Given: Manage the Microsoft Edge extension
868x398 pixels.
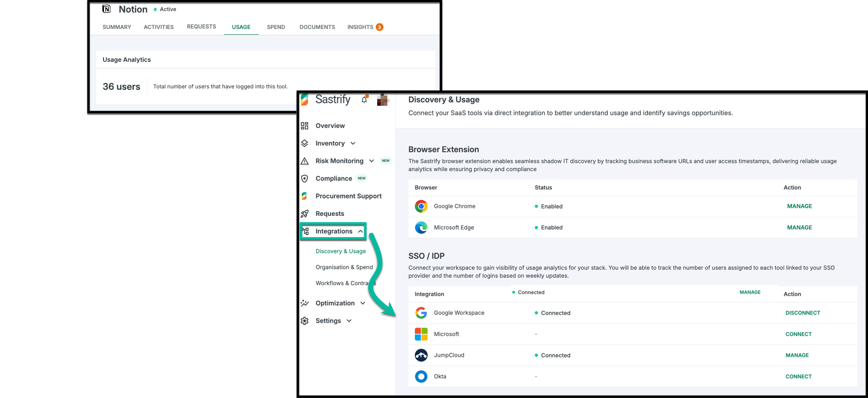Looking at the screenshot, I should click(x=800, y=227).
